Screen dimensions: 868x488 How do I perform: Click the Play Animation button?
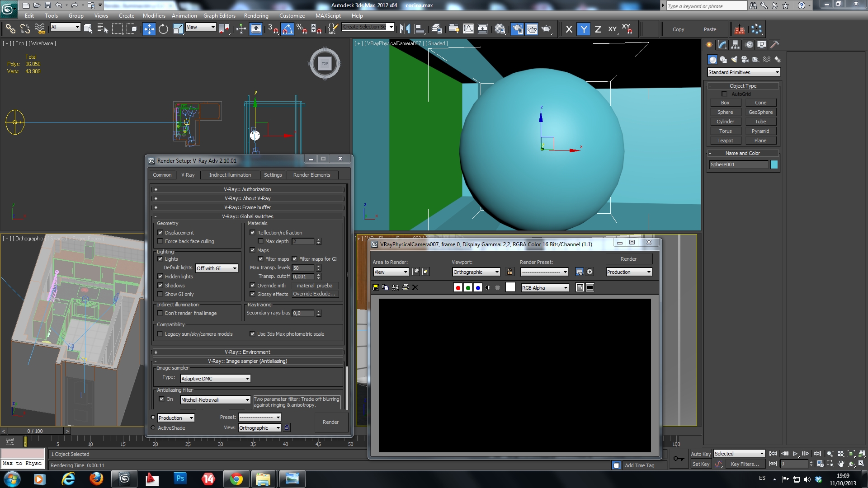point(795,454)
